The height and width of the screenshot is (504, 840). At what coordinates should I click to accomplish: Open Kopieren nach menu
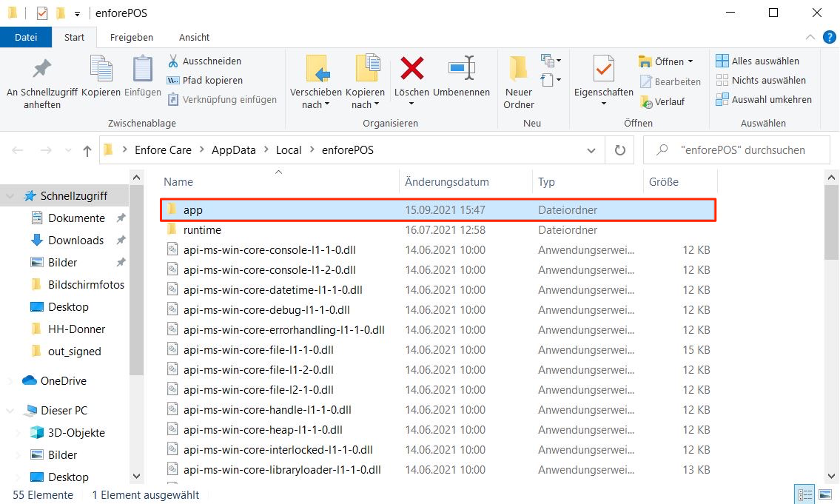tap(366, 83)
